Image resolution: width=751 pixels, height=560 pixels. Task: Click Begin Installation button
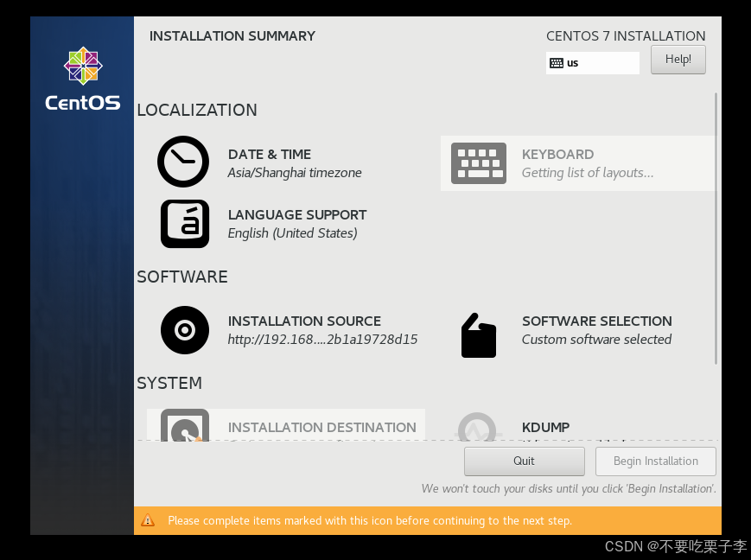pos(656,461)
